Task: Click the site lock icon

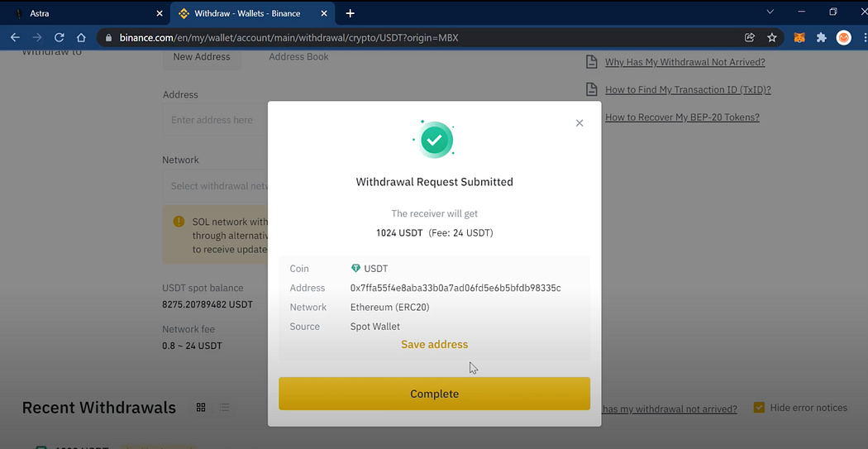Action: 108,38
